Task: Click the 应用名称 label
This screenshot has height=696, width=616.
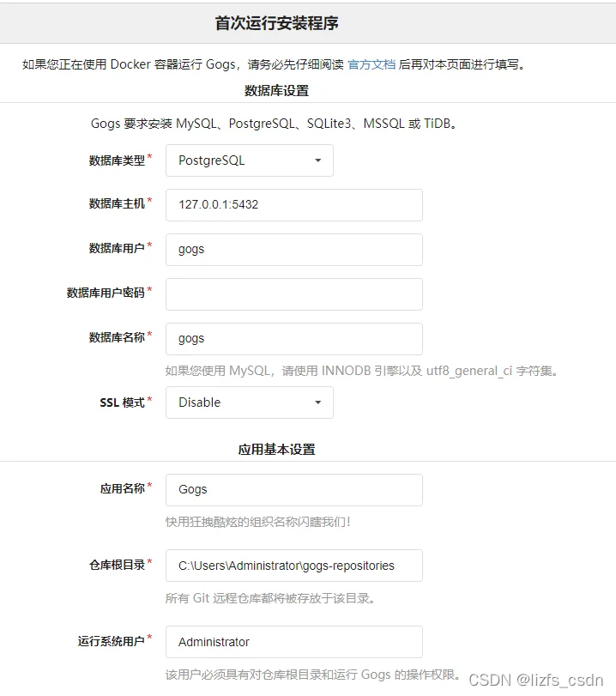Action: (122, 488)
